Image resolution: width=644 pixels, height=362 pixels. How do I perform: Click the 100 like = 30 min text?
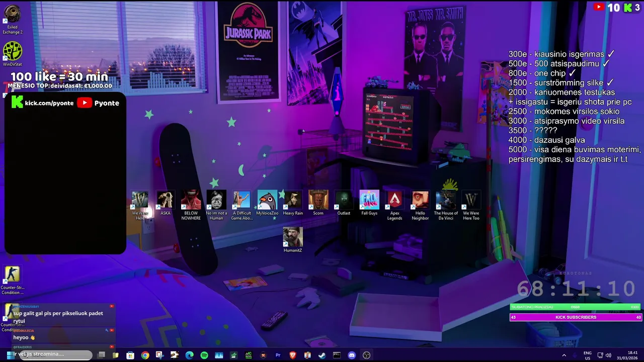pyautogui.click(x=59, y=76)
